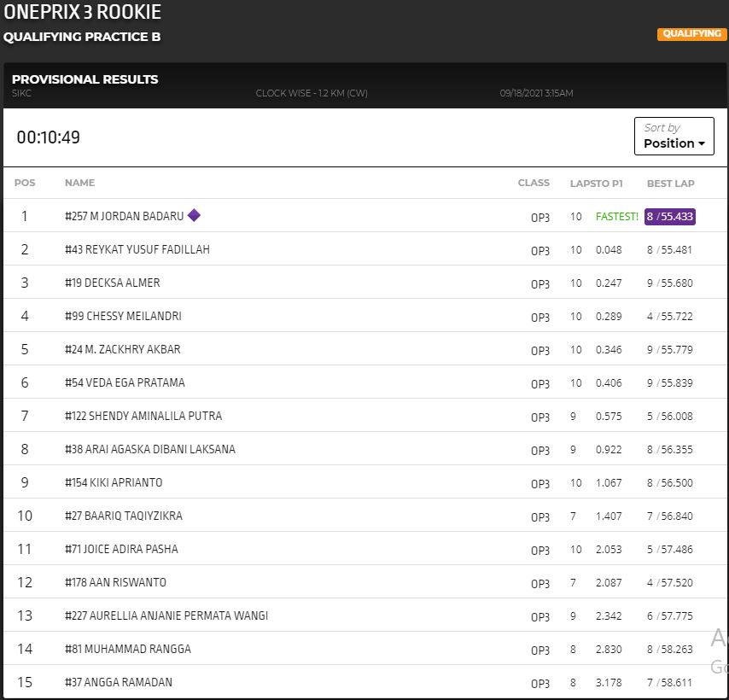Click the green FASTEST! label
The height and width of the screenshot is (700, 729).
(x=616, y=217)
